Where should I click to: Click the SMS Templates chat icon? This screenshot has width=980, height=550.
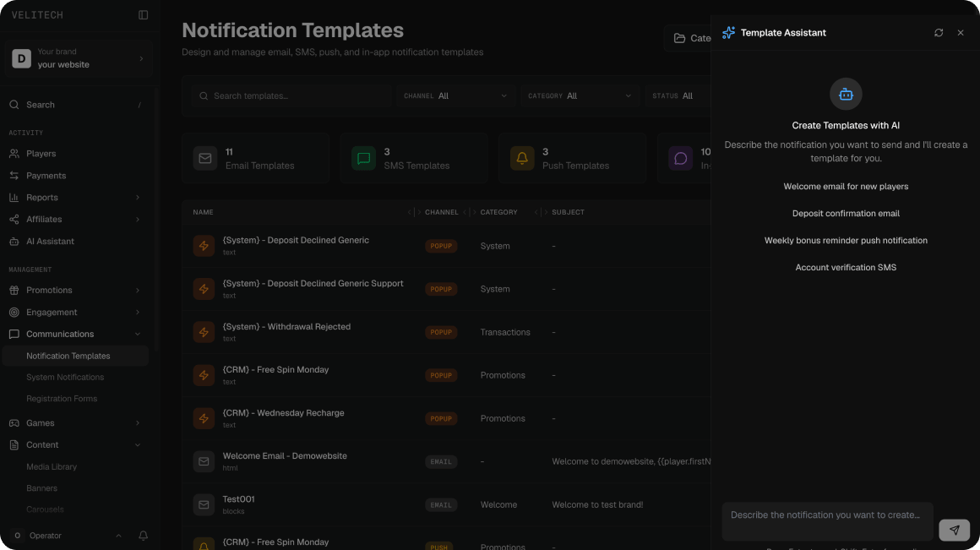tap(364, 159)
